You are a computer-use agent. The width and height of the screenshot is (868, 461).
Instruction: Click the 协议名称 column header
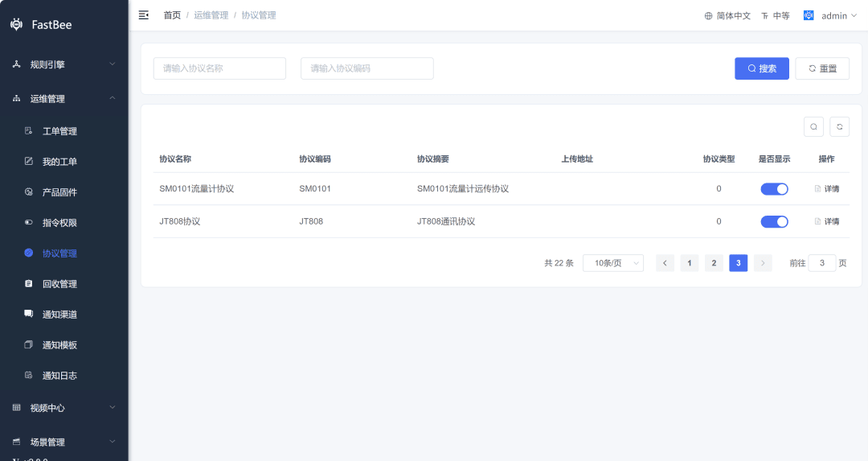(x=175, y=159)
